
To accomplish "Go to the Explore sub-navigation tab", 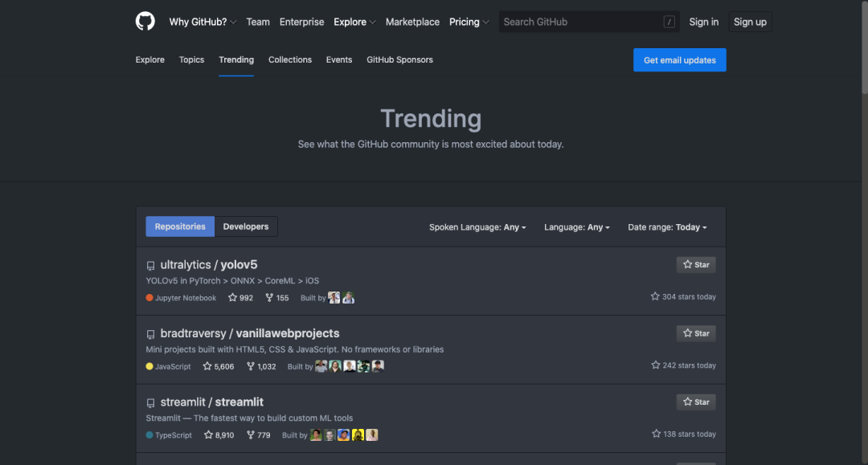I will [x=150, y=59].
